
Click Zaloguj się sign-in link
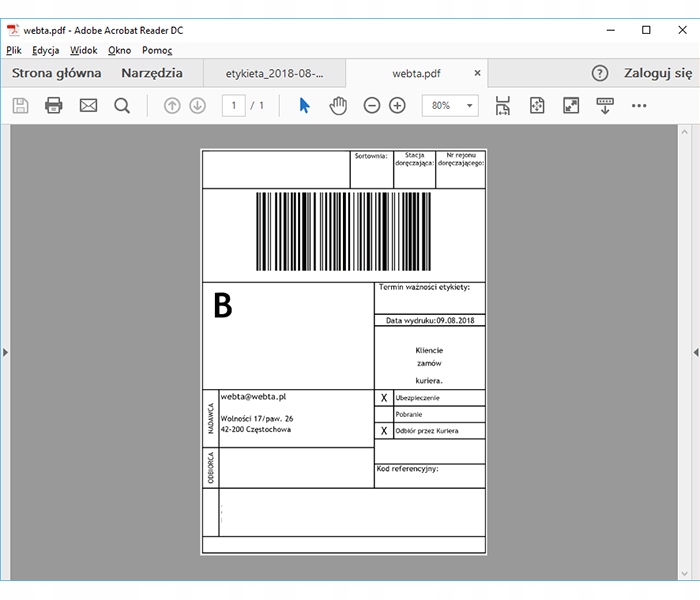pyautogui.click(x=658, y=73)
